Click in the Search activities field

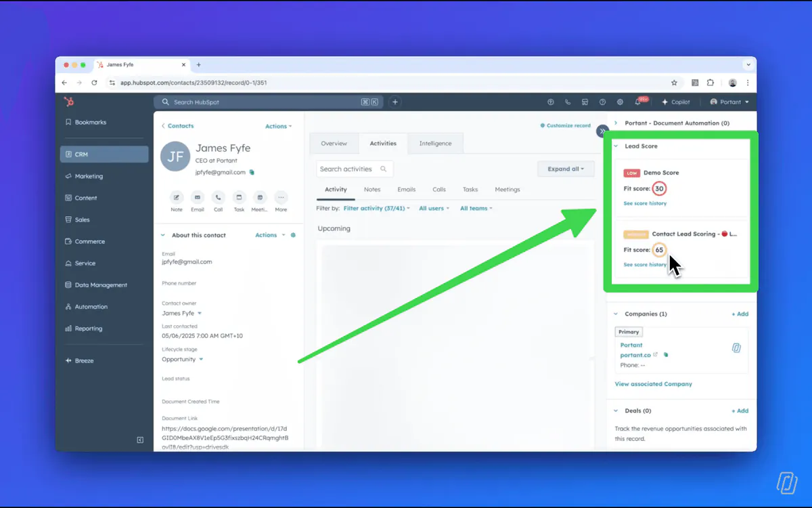coord(355,169)
